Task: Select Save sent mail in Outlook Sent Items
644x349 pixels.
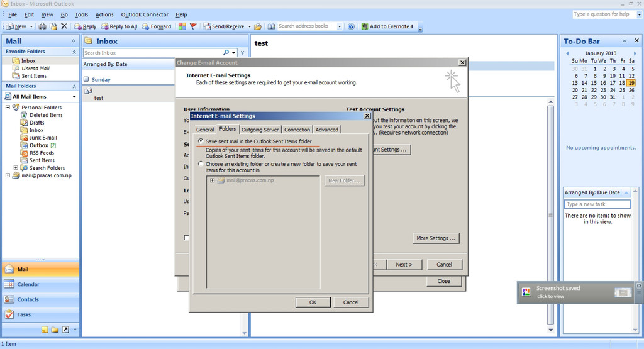Action: pyautogui.click(x=201, y=141)
